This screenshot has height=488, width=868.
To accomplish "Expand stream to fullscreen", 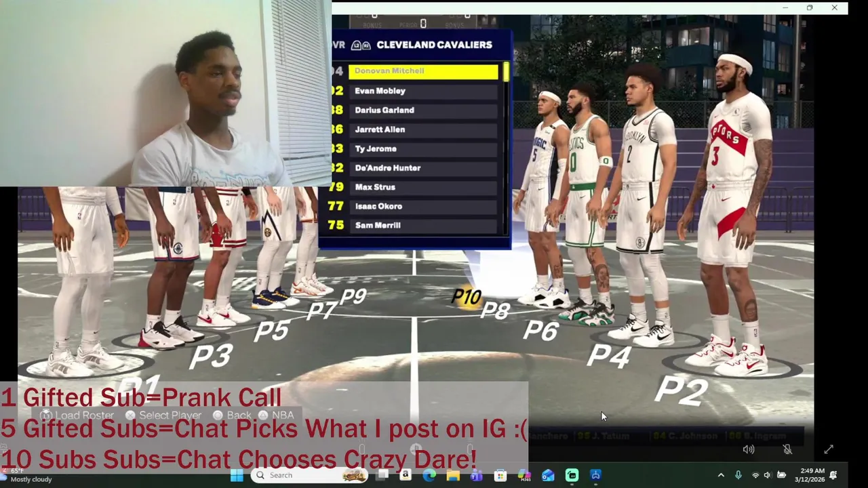I will (829, 449).
